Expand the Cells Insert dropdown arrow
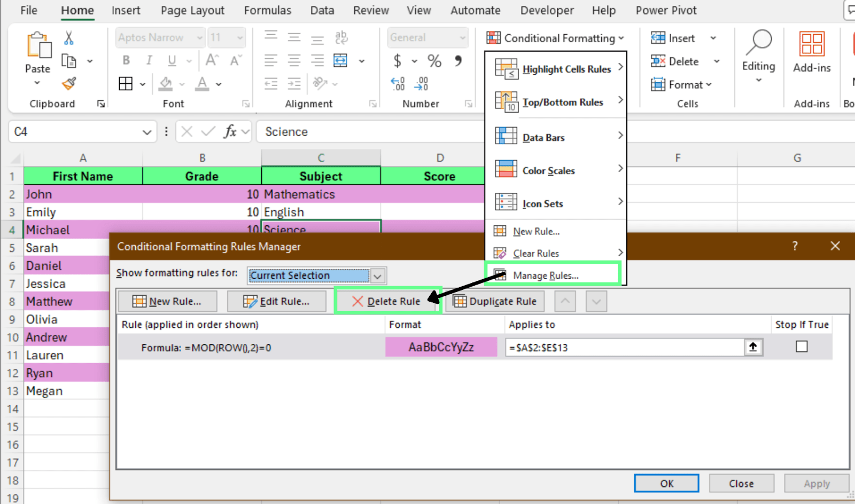Screen dimensions: 855x504 [713, 38]
